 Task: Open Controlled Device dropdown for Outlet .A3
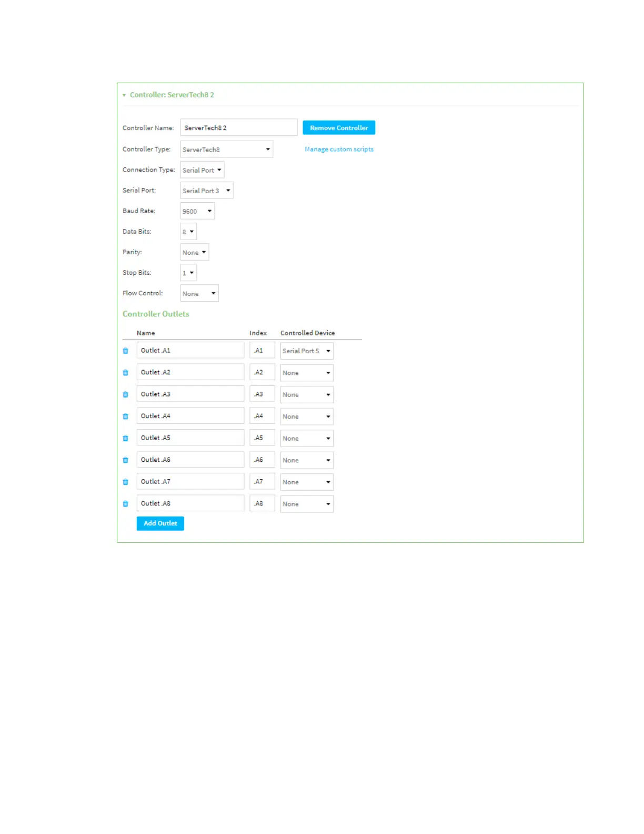(x=307, y=394)
